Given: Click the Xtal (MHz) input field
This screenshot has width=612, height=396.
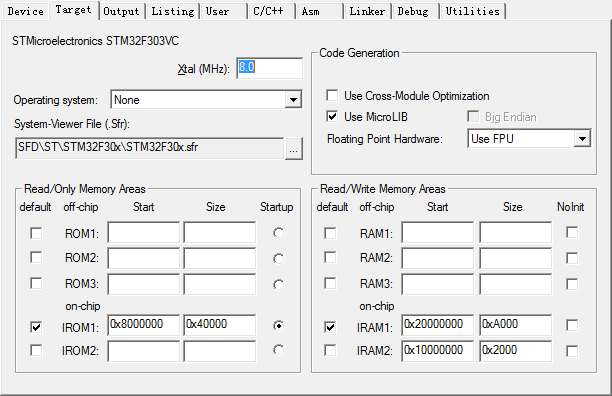Looking at the screenshot, I should [x=269, y=68].
